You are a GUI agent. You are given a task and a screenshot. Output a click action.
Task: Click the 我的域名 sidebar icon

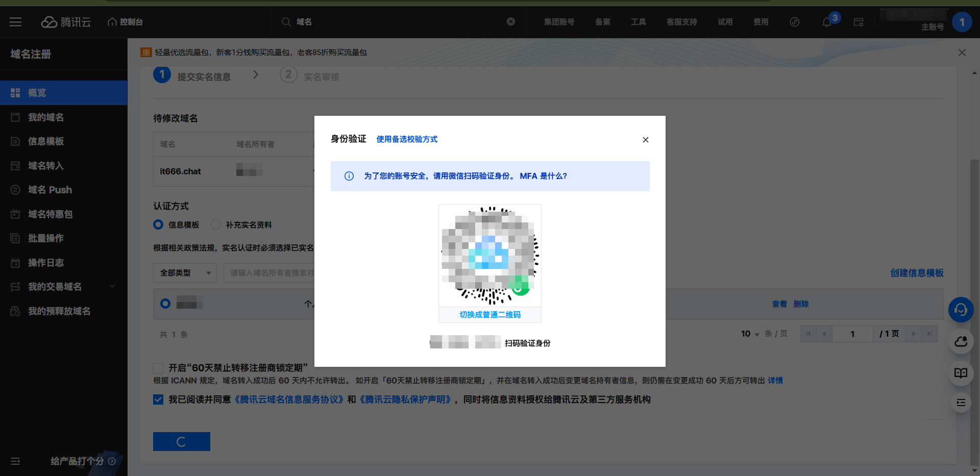(15, 117)
